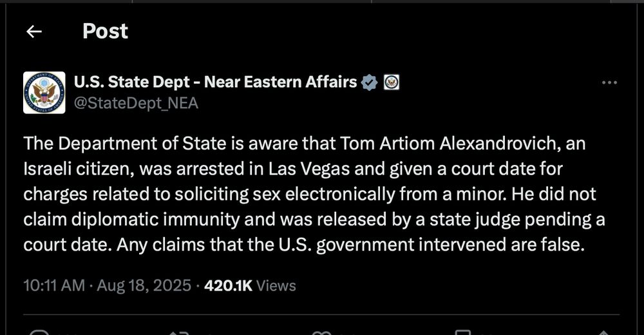The width and height of the screenshot is (644, 335).
Task: Open the U.S. State Dept - Near Eastern Affairs profile name
Action: (215, 82)
